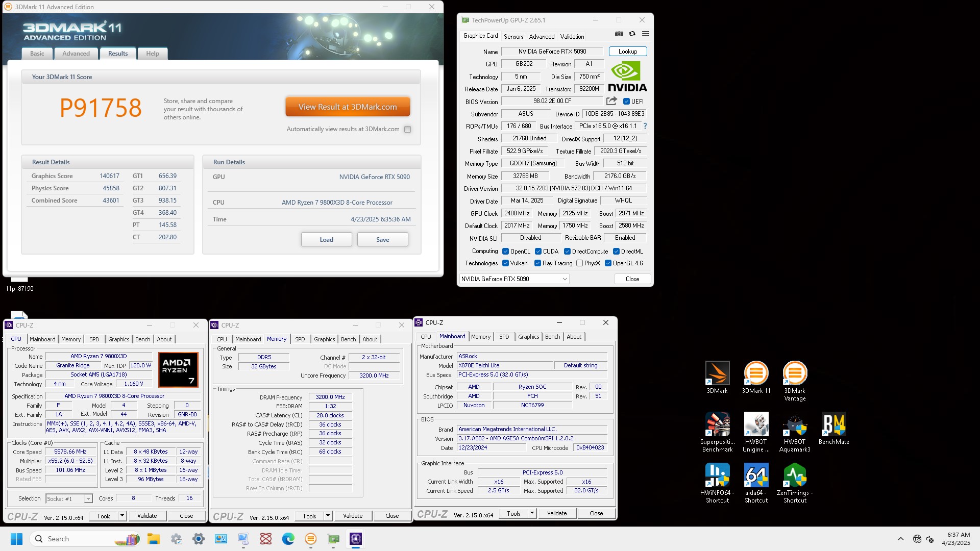Screen dimensions: 980x551
Task: Click the Lookup button in GPU-Z
Action: [x=628, y=52]
